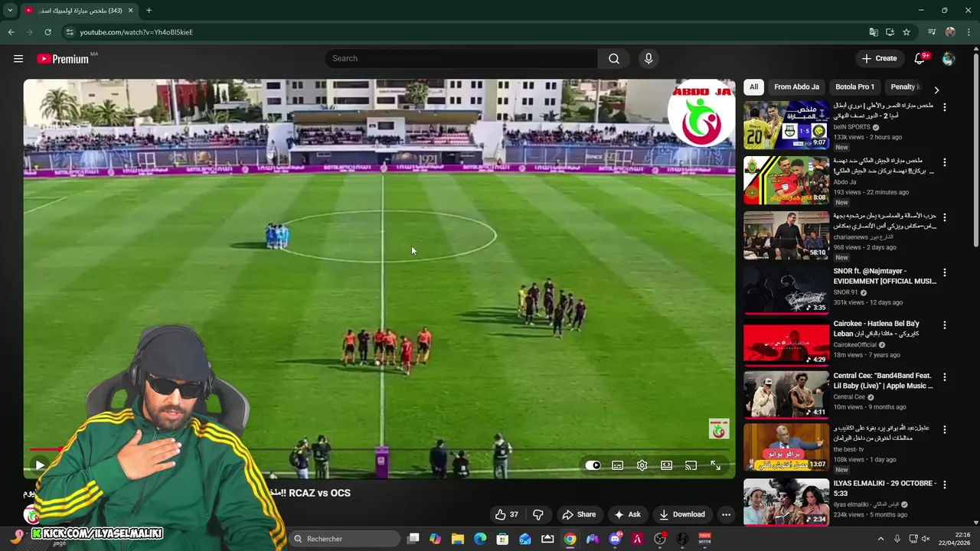Viewport: 980px width, 551px height.
Task: Open more actions three-dot menu below video
Action: [726, 514]
